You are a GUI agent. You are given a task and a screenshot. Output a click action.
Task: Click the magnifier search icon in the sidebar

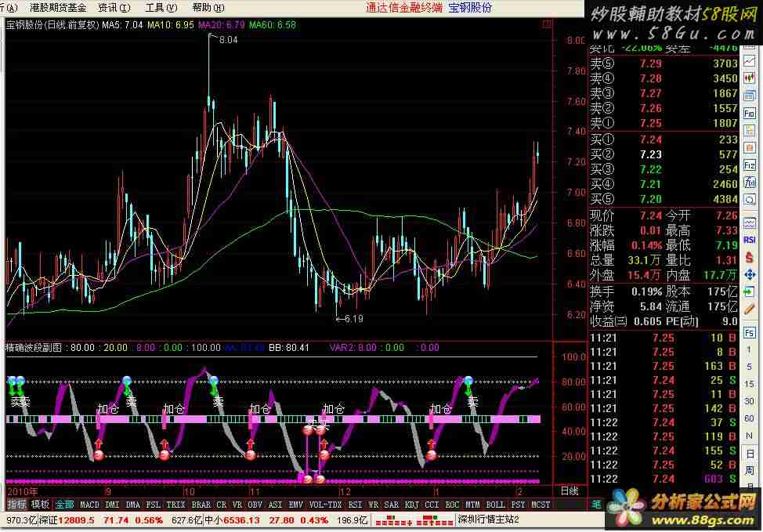pyautogui.click(x=750, y=200)
